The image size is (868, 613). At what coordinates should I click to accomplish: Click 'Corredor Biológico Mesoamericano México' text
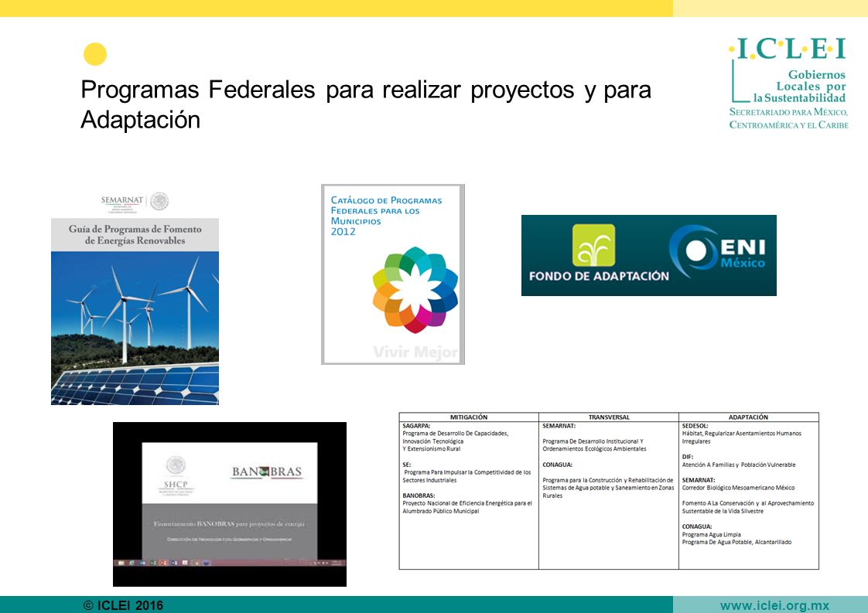tap(739, 488)
